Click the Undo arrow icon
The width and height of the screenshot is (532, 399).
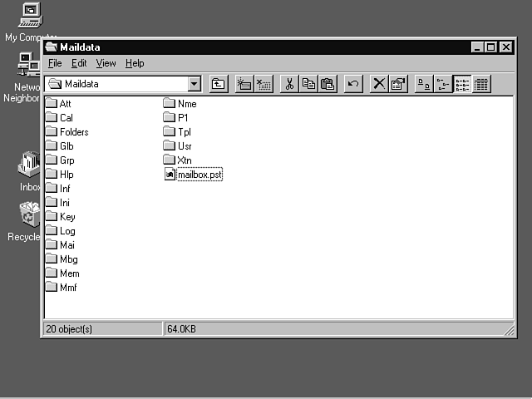pyautogui.click(x=353, y=84)
